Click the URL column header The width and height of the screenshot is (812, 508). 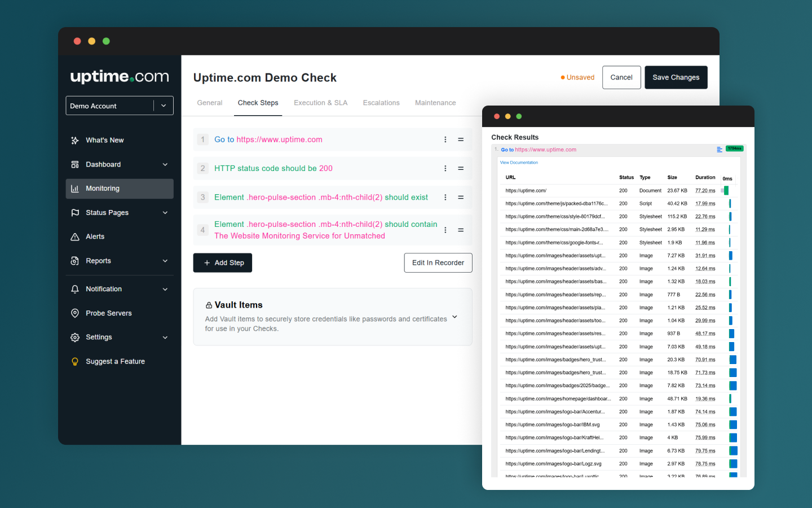tap(510, 177)
